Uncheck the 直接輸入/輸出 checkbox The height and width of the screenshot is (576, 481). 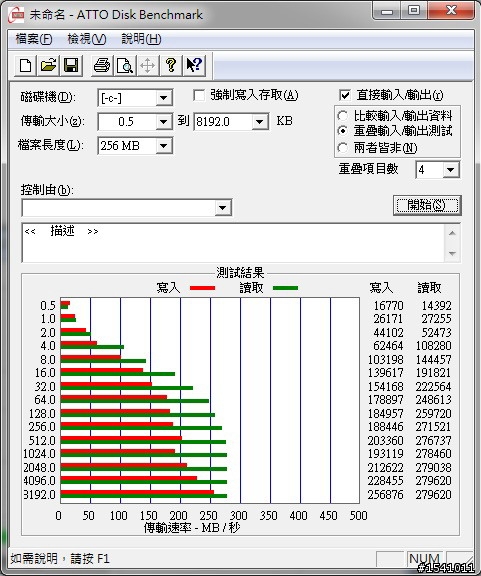[x=345, y=96]
